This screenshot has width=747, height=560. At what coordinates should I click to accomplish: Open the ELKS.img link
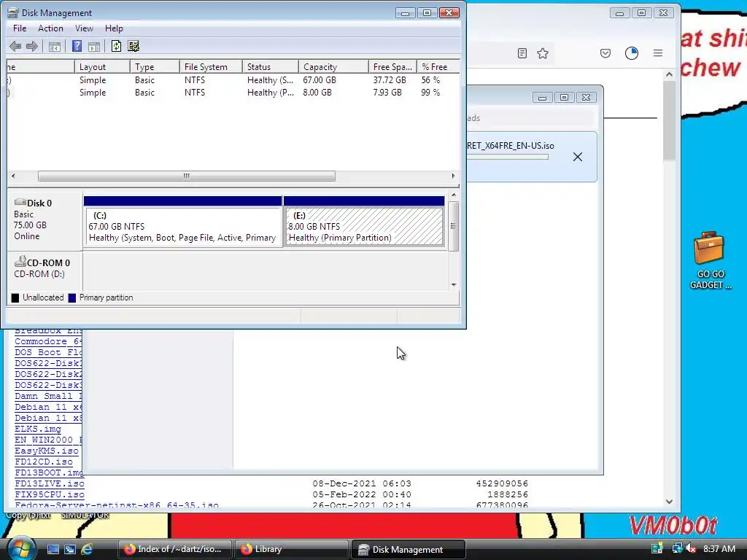[x=38, y=429]
